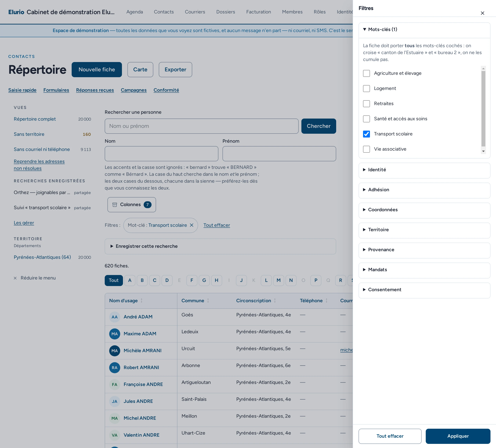Click the keyword list scrollbar down arrow
Viewport: 496px width, 448px height.
(483, 151)
